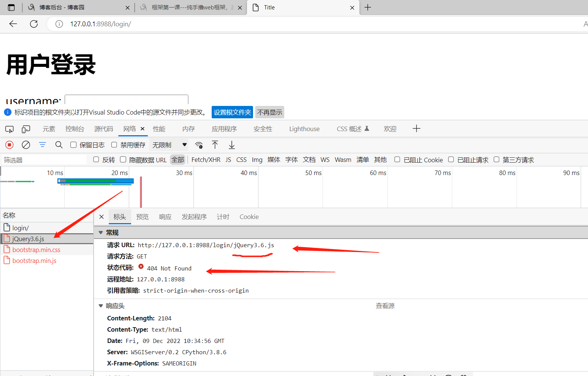The height and width of the screenshot is (376, 588).
Task: Add more DevTools tools with plus
Action: click(x=416, y=129)
